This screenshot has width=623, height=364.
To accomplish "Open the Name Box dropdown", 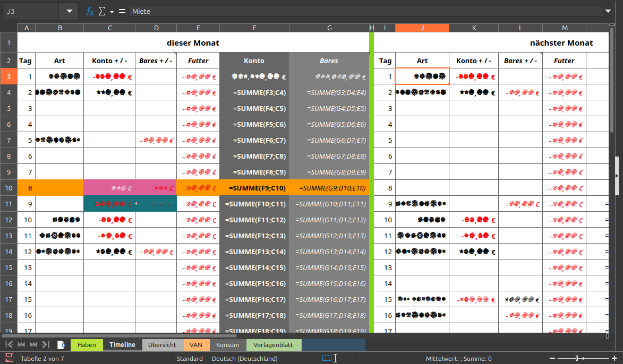I will point(69,11).
